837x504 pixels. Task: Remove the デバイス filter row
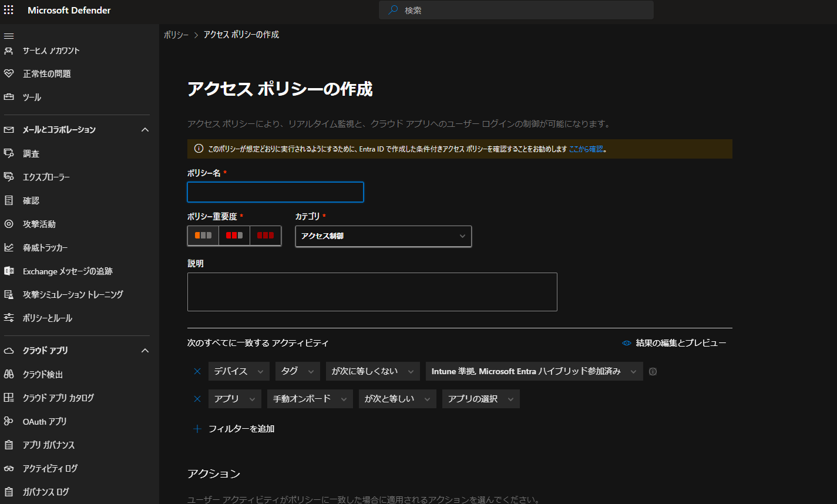pos(197,371)
